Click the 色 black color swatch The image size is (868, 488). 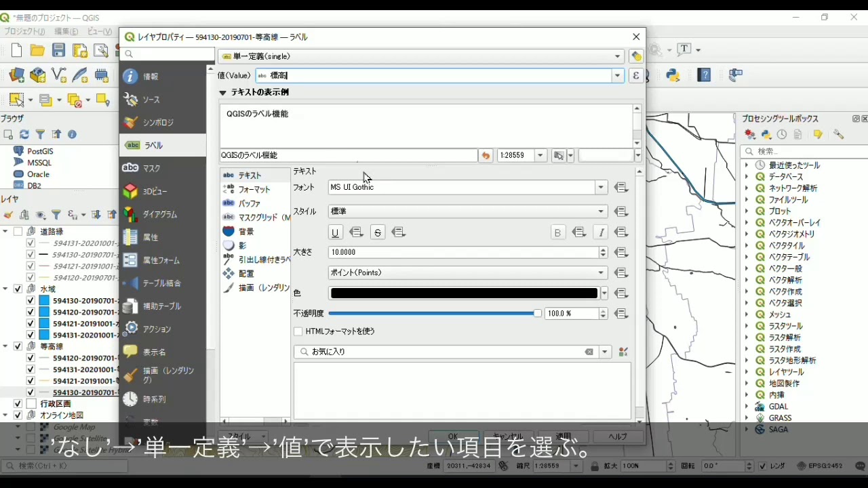point(464,293)
